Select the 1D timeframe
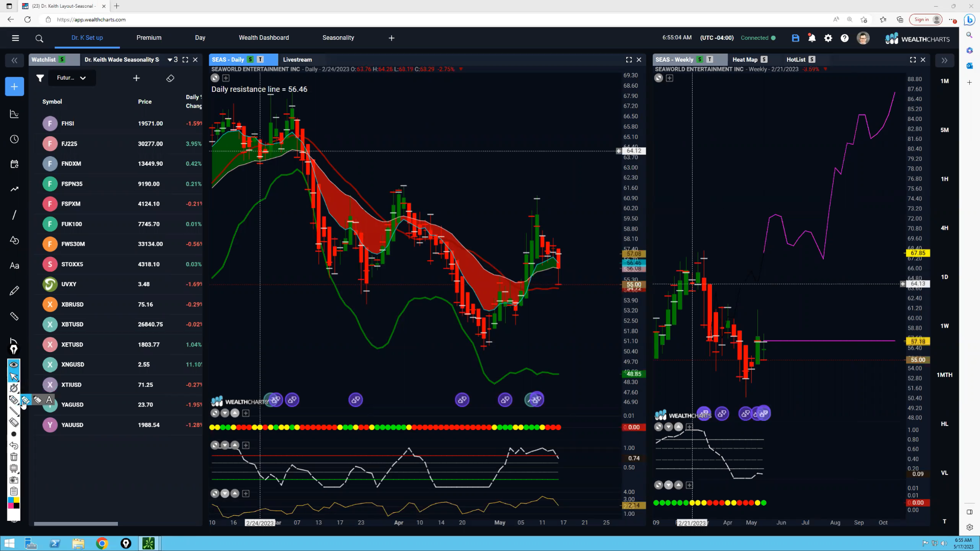The width and height of the screenshot is (980, 551). click(944, 277)
